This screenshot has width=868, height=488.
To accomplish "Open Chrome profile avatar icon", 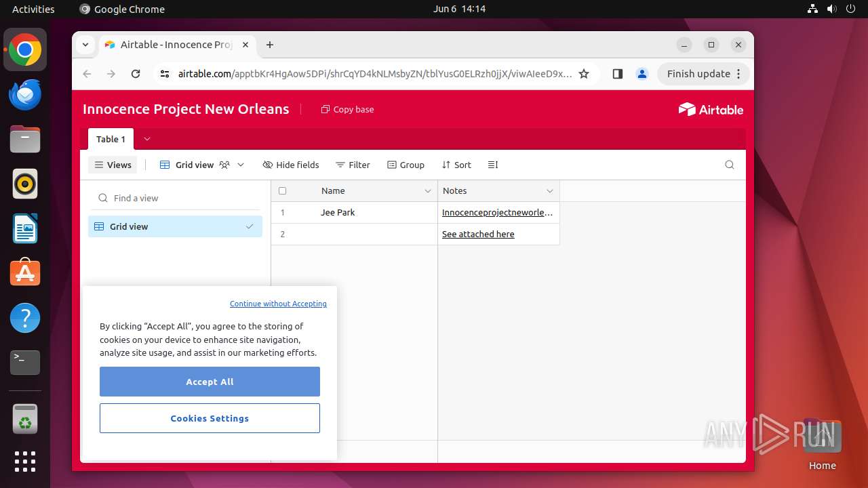I will pyautogui.click(x=642, y=74).
